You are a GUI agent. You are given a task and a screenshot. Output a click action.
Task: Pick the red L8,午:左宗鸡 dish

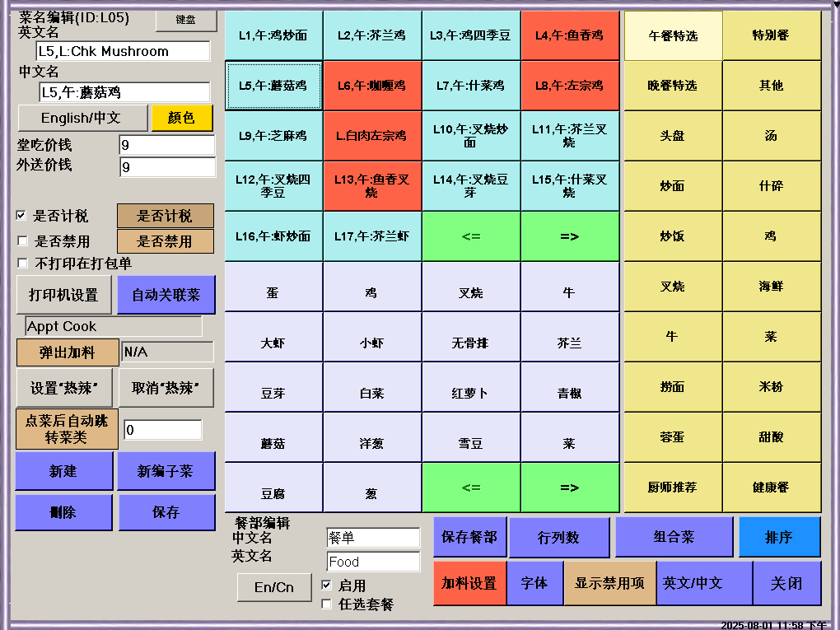(x=569, y=86)
